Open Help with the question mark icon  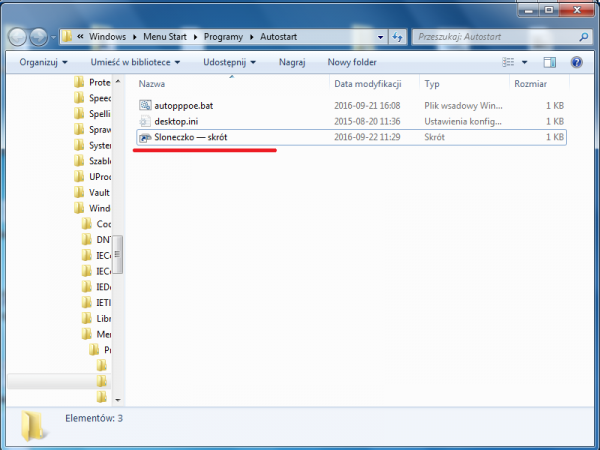(576, 62)
